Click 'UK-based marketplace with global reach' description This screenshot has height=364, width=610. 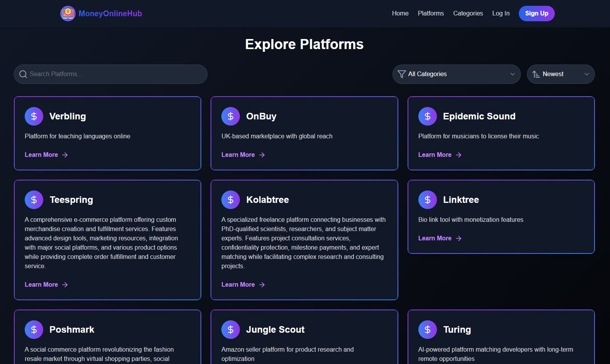(277, 136)
